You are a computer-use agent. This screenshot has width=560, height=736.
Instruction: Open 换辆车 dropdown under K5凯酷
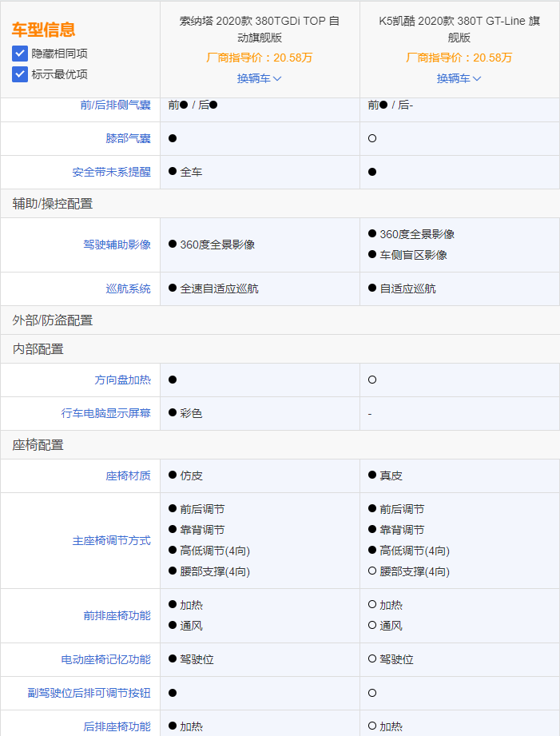(x=459, y=78)
